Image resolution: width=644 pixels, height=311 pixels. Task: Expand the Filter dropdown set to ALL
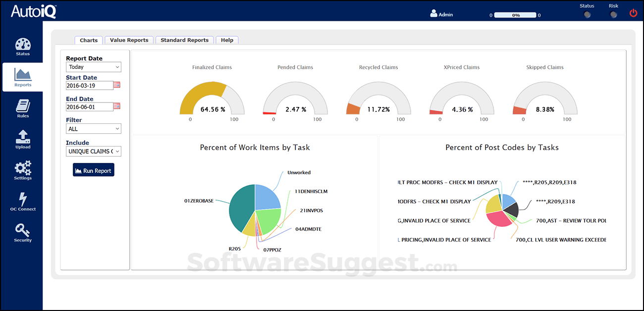click(x=93, y=128)
